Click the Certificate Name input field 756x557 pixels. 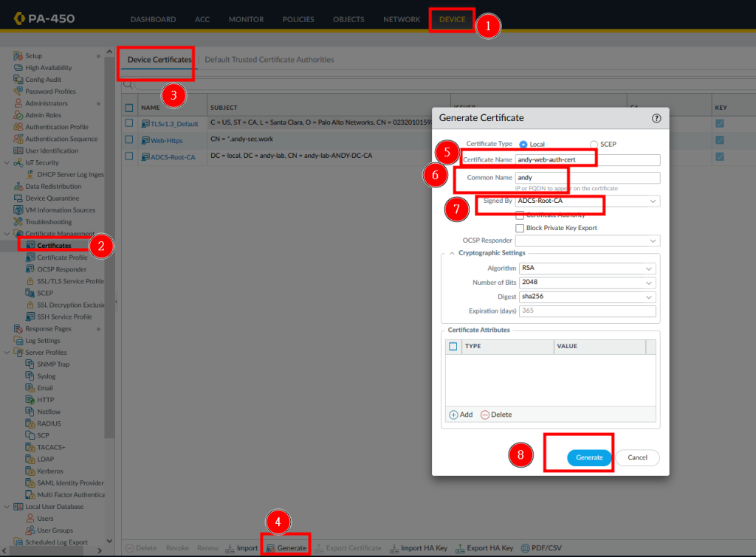[588, 160]
